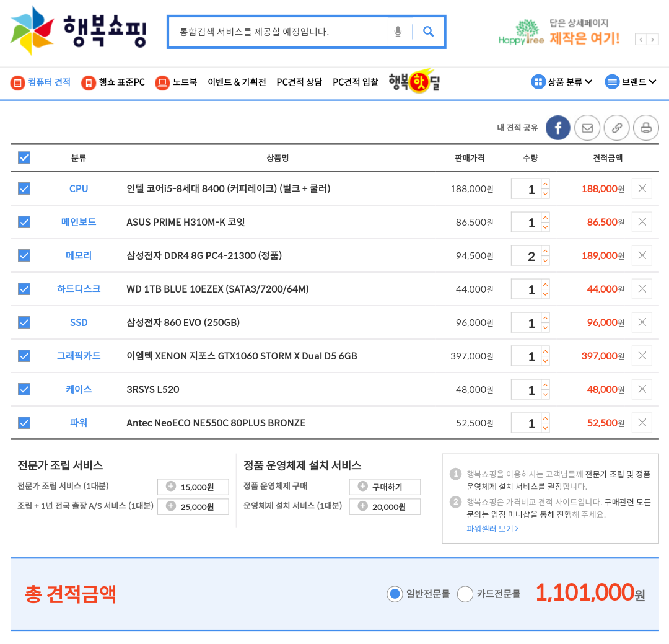Click product name 3RSYS L520
Viewport: 669px width, 644px height.
click(x=153, y=389)
